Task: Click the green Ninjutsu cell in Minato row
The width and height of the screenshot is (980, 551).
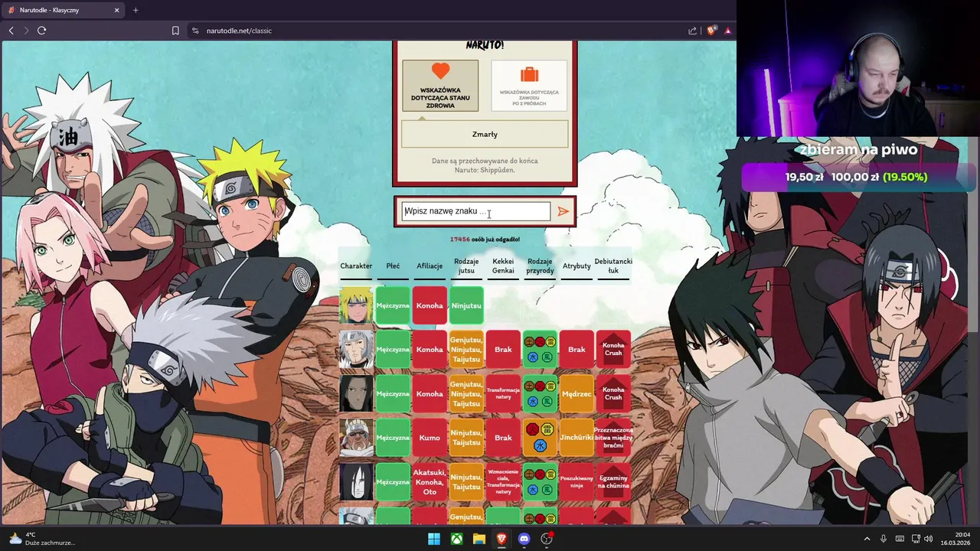Action: [466, 305]
